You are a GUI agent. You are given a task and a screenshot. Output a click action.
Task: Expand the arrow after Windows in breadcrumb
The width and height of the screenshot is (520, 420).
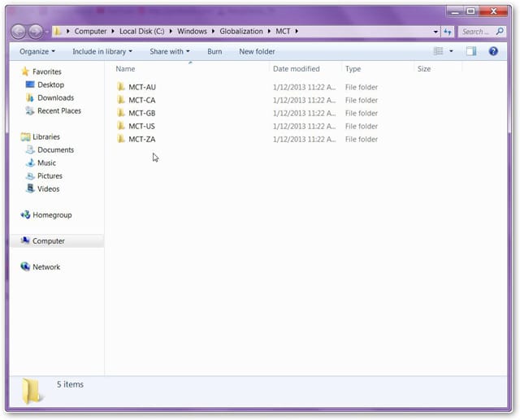pyautogui.click(x=213, y=31)
